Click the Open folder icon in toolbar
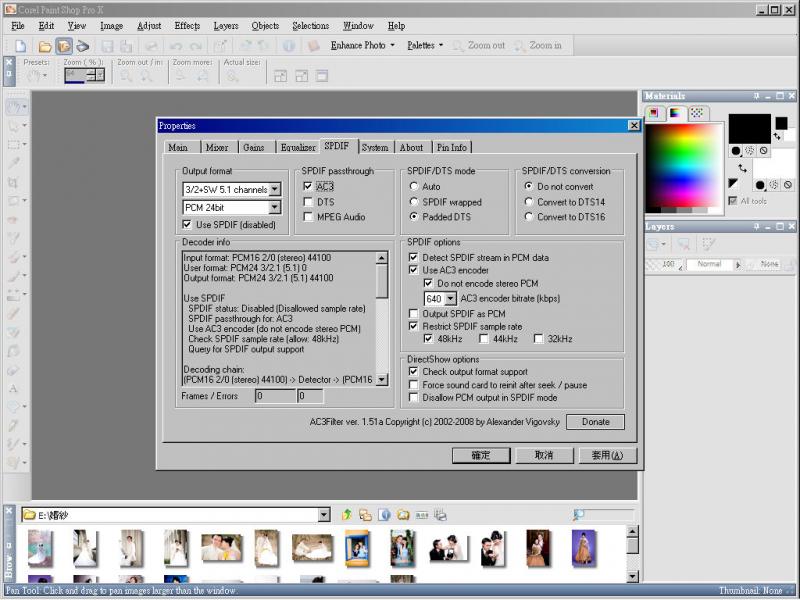800x600 pixels. (x=44, y=46)
